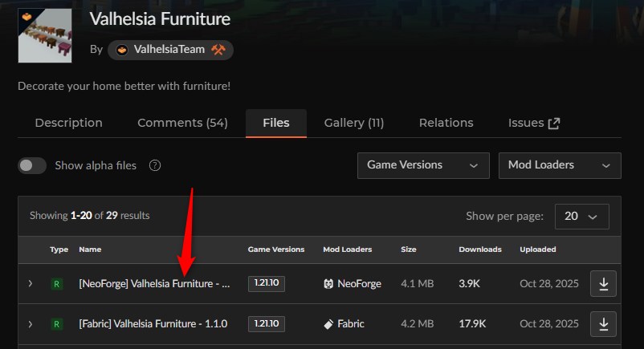Click the 1.21.10 version tag on Fabric row
The image size is (644, 349).
pyautogui.click(x=266, y=324)
